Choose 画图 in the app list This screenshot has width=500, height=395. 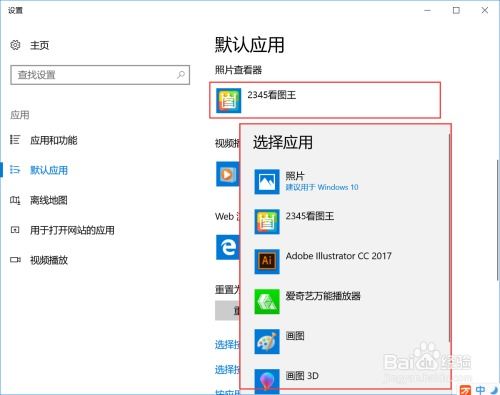pos(345,342)
